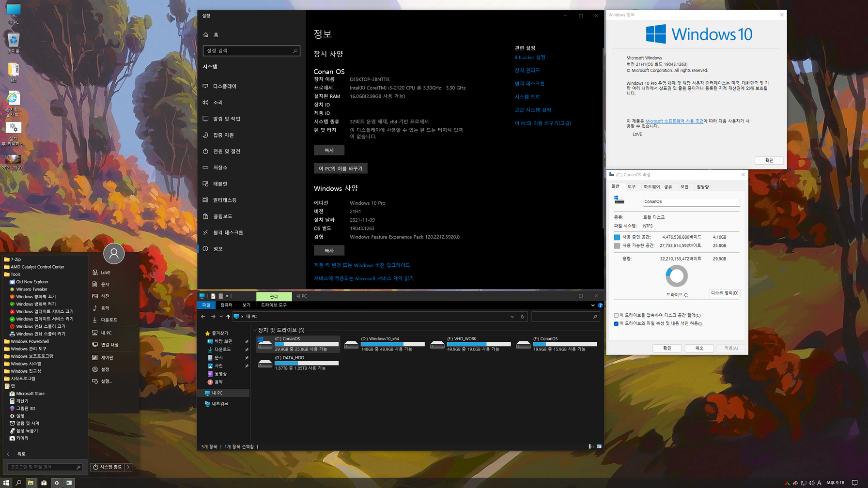Open 소리 sound settings
The image size is (868, 488).
coord(218,103)
